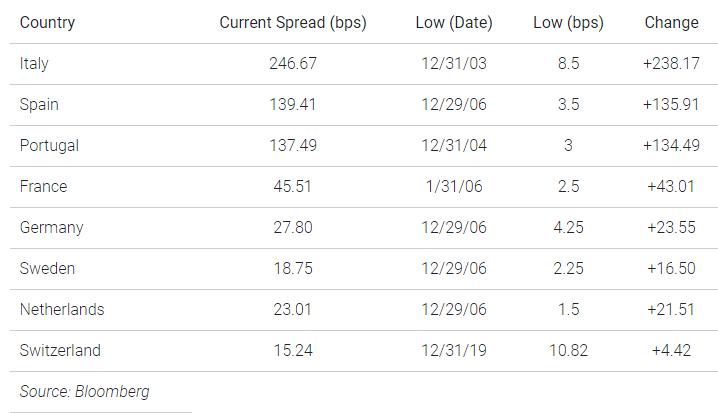Click Germany's change value +23.55

671,228
